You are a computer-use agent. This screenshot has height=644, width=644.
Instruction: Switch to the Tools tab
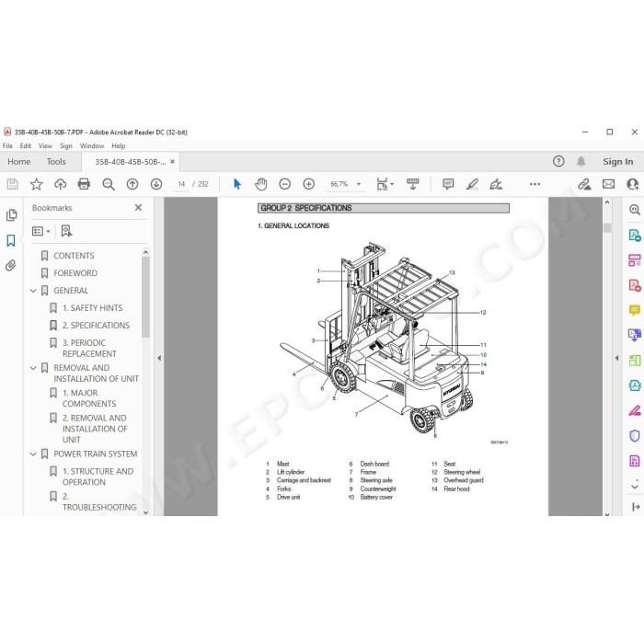[56, 161]
